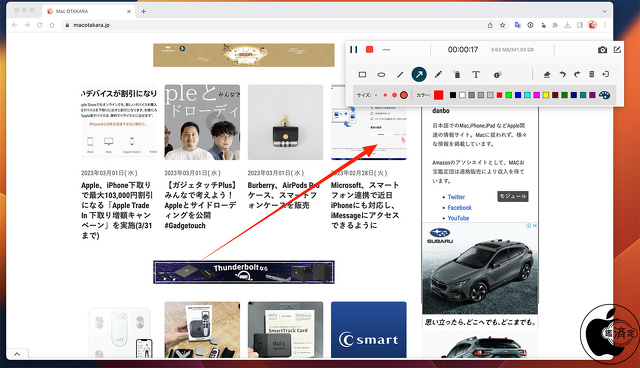Image resolution: width=640 pixels, height=368 pixels.
Task: Click the Thunderbolt banner advertisement
Action: [x=244, y=272]
